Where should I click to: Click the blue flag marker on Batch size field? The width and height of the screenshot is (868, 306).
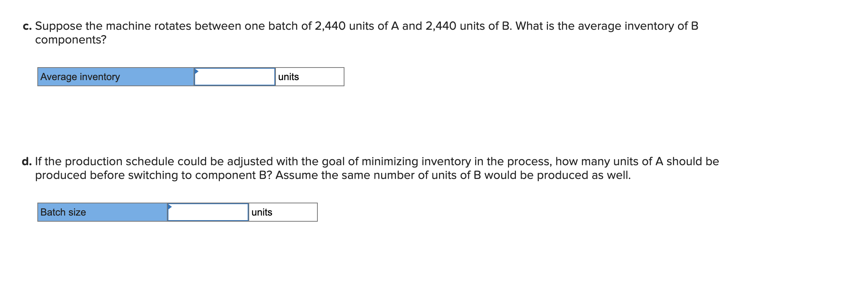pyautogui.click(x=169, y=207)
